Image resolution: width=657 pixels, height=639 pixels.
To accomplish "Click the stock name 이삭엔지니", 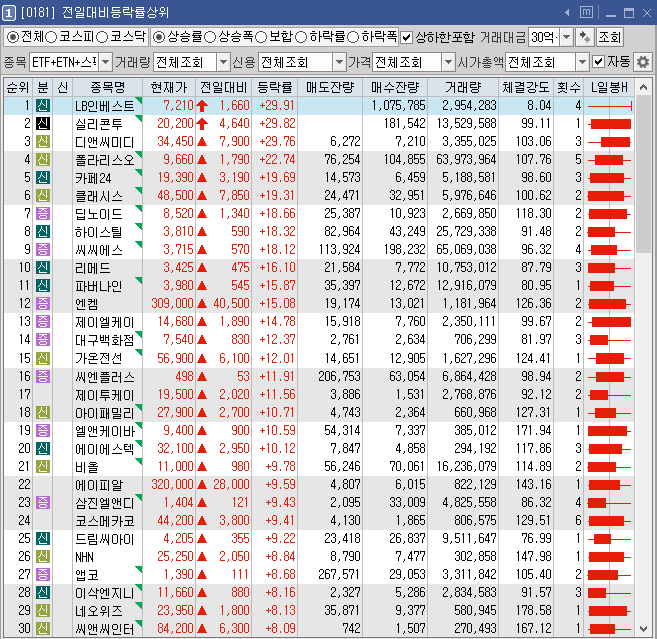I will click(x=104, y=593).
